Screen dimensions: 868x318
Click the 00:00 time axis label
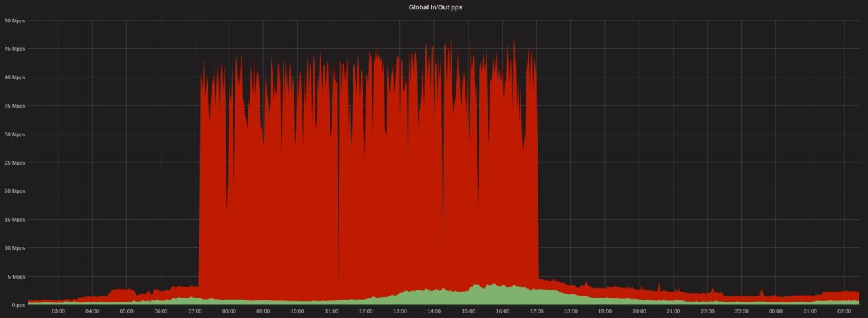point(776,312)
